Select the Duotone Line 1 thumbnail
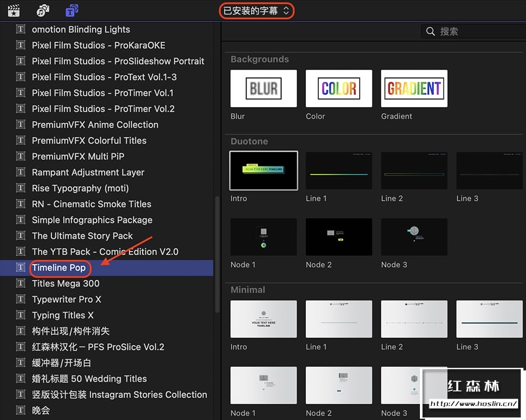 pos(339,170)
